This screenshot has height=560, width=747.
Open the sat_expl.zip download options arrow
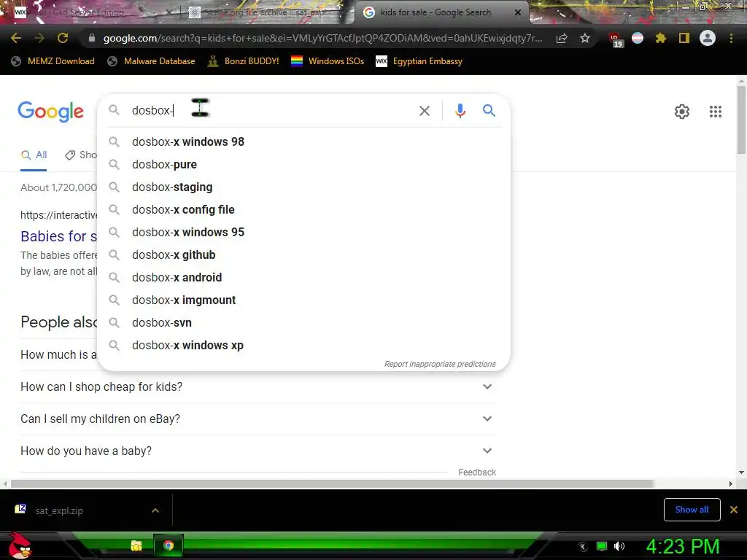click(x=155, y=510)
